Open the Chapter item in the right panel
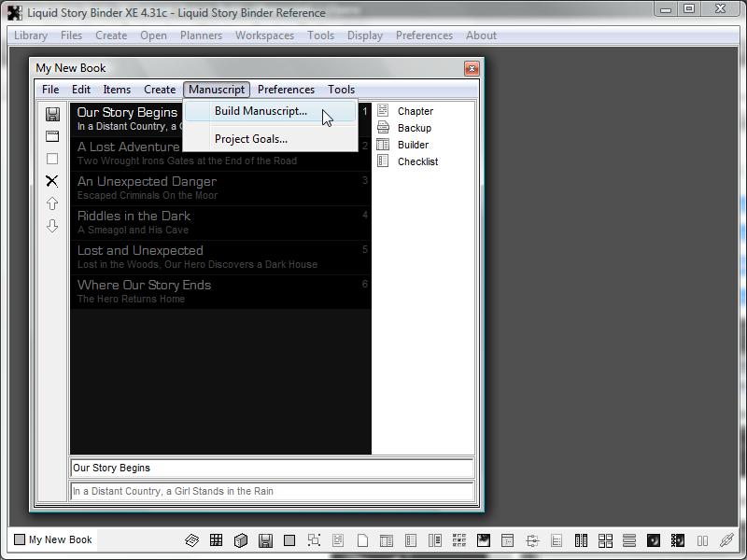747x560 pixels. tap(415, 111)
